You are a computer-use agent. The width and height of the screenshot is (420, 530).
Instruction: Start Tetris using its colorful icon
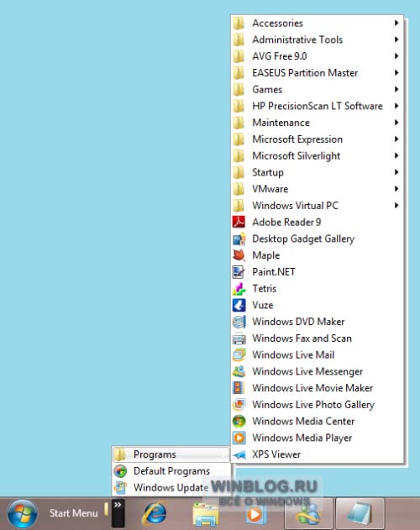click(x=239, y=288)
